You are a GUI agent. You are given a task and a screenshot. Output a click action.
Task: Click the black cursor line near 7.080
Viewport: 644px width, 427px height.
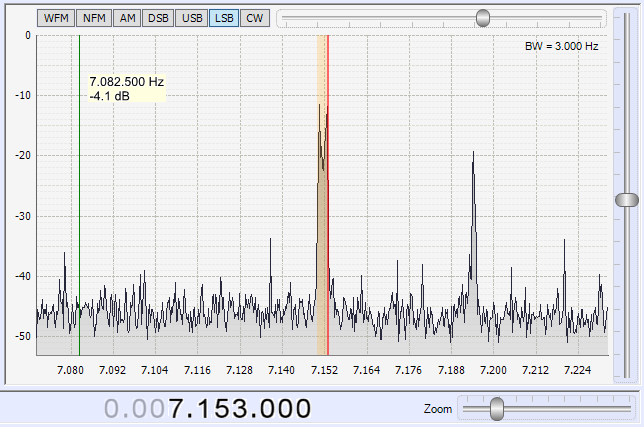click(x=80, y=200)
